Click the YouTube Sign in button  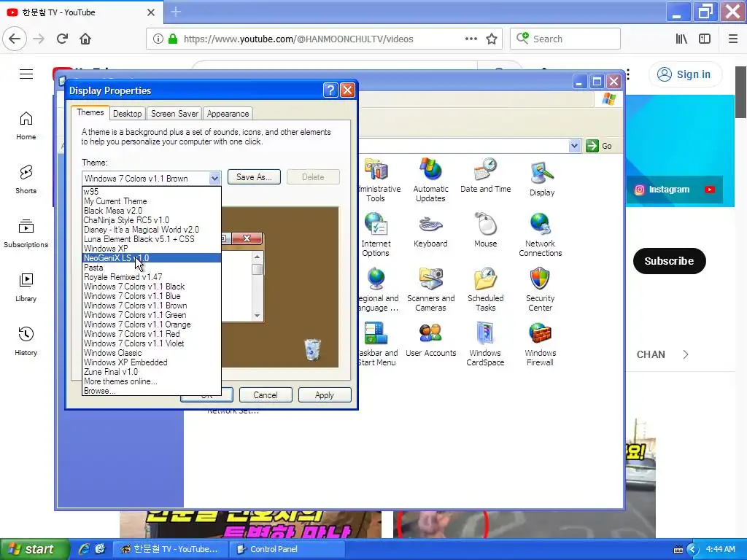coord(684,74)
